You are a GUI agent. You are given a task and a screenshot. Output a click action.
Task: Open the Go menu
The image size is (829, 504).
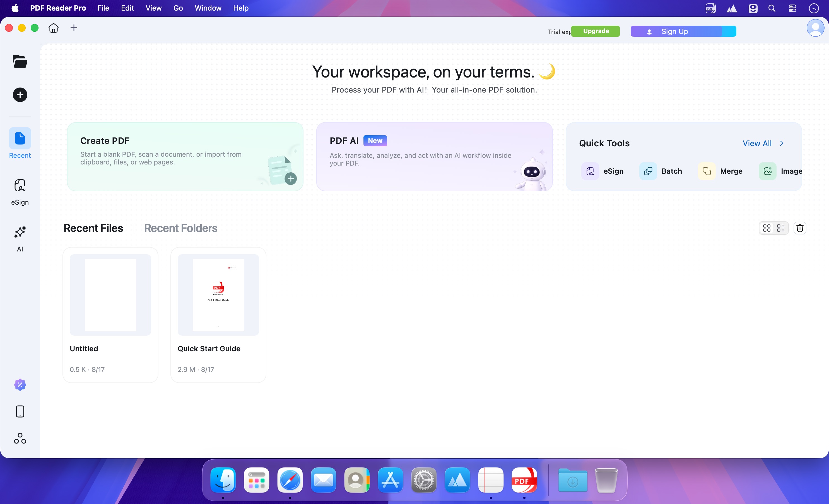click(x=178, y=8)
